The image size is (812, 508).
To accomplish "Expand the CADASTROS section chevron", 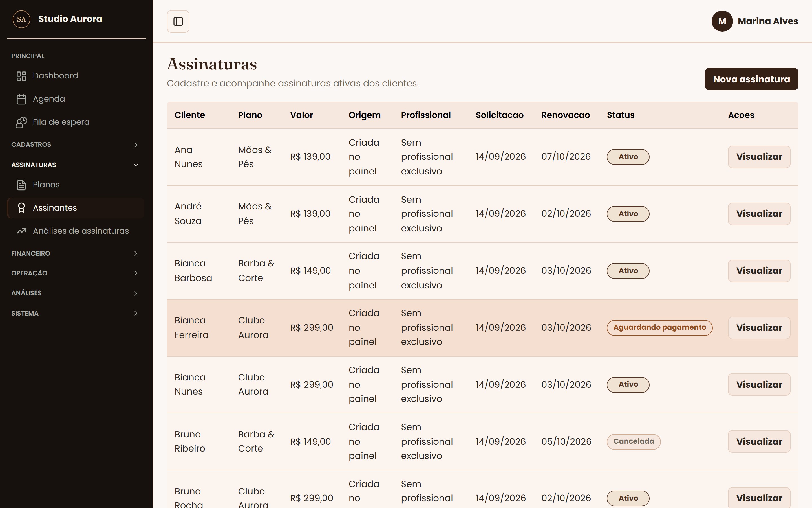I will [136, 145].
